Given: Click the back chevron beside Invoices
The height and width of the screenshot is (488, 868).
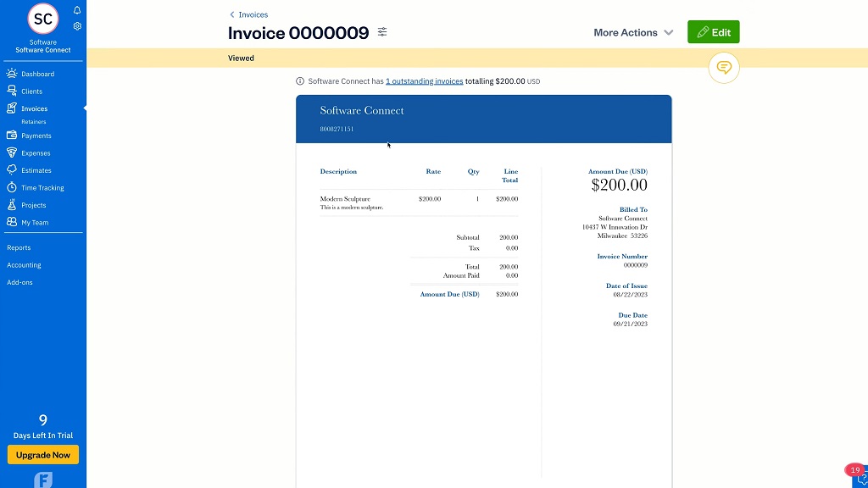Looking at the screenshot, I should coord(232,15).
